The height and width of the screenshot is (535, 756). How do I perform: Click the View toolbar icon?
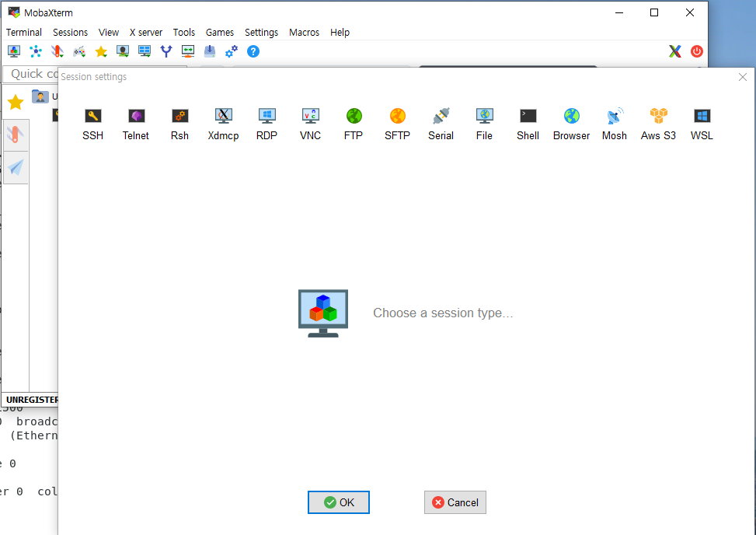(x=123, y=51)
